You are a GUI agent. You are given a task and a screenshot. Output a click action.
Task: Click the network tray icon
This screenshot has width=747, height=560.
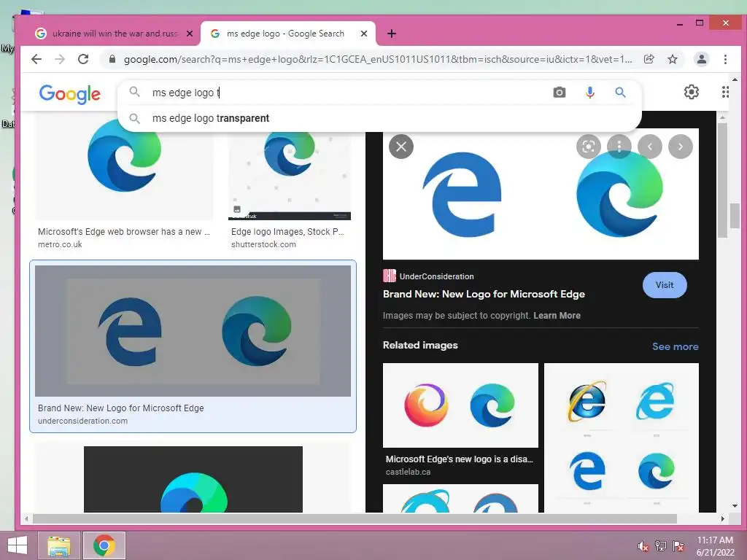pos(661,545)
